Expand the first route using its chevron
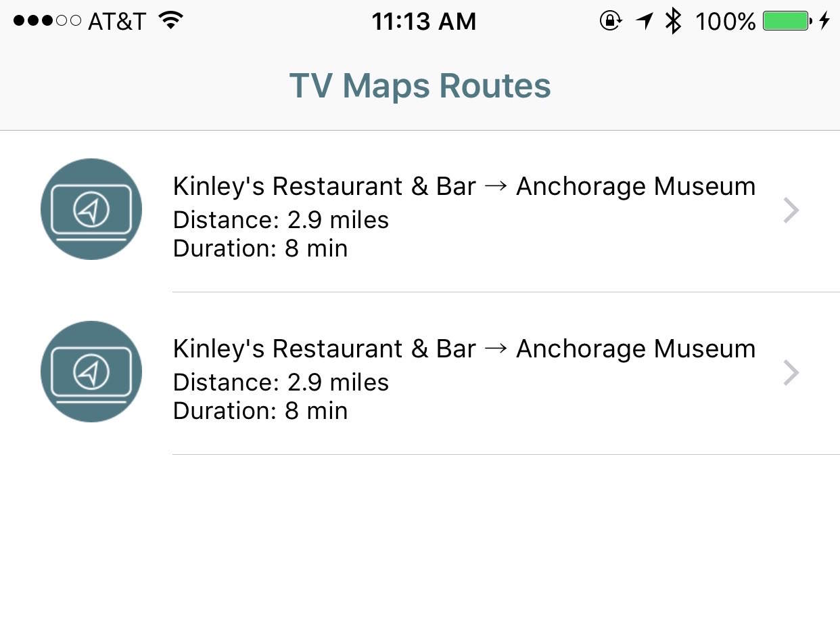 pyautogui.click(x=791, y=211)
